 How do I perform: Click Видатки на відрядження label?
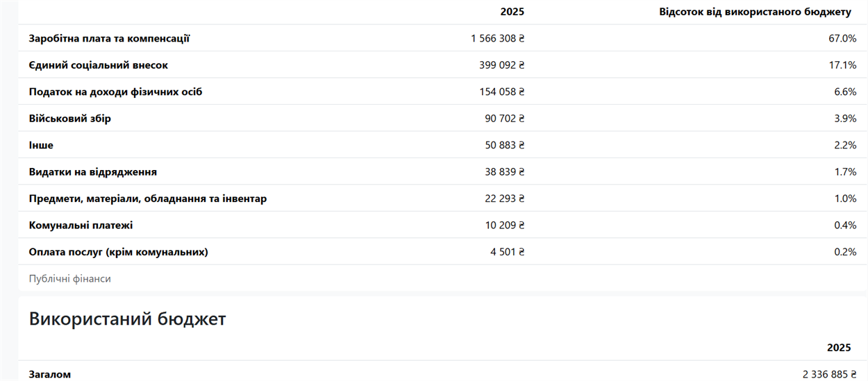pos(93,172)
